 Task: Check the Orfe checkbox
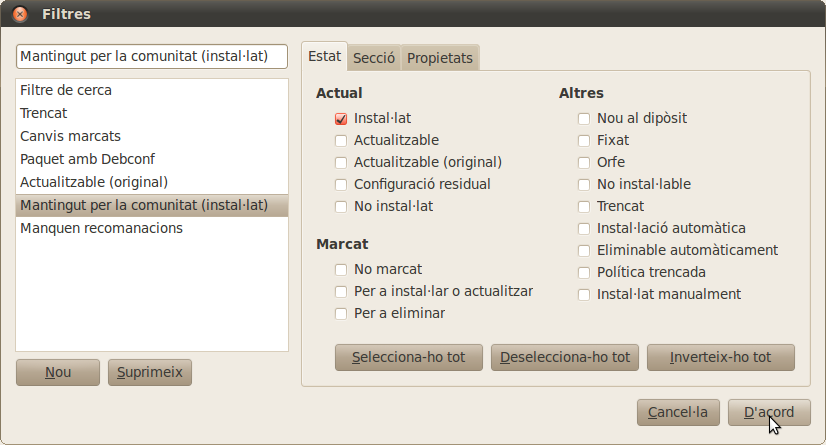(584, 163)
